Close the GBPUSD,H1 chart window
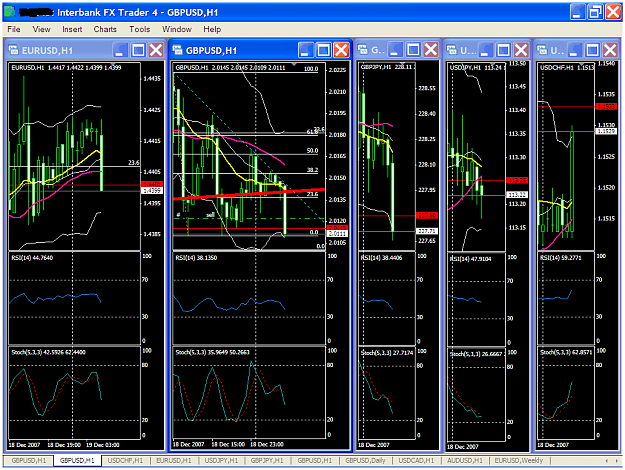This screenshot has width=625, height=470. [x=342, y=50]
